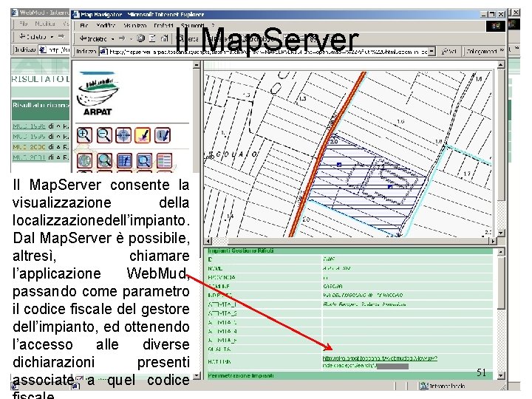Open the address bar URL dropdown
532x399 pixels.
coord(432,52)
